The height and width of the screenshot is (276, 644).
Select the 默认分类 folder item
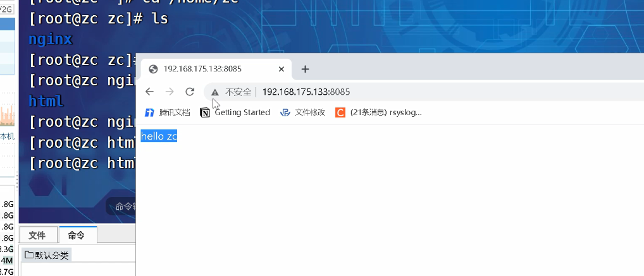47,256
